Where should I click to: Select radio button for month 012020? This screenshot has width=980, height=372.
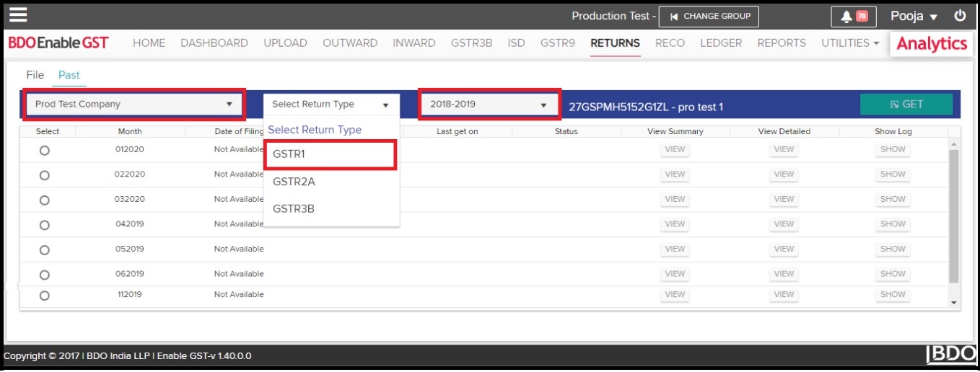click(44, 151)
